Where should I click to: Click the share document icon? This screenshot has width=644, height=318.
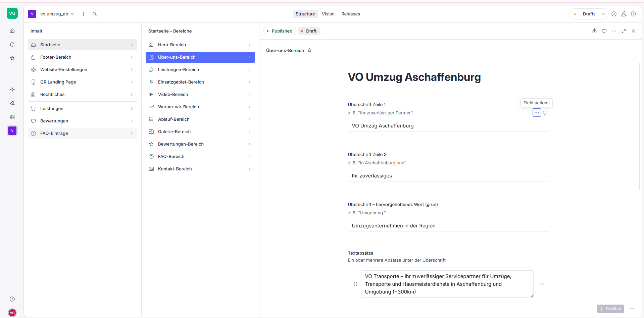click(594, 31)
